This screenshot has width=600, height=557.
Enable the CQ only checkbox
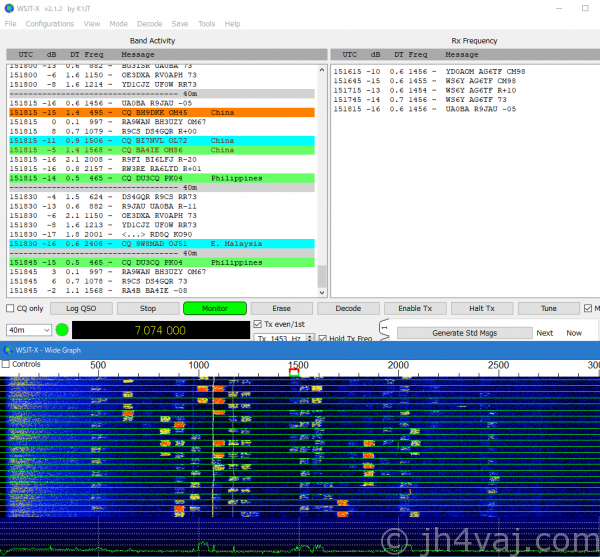point(10,309)
